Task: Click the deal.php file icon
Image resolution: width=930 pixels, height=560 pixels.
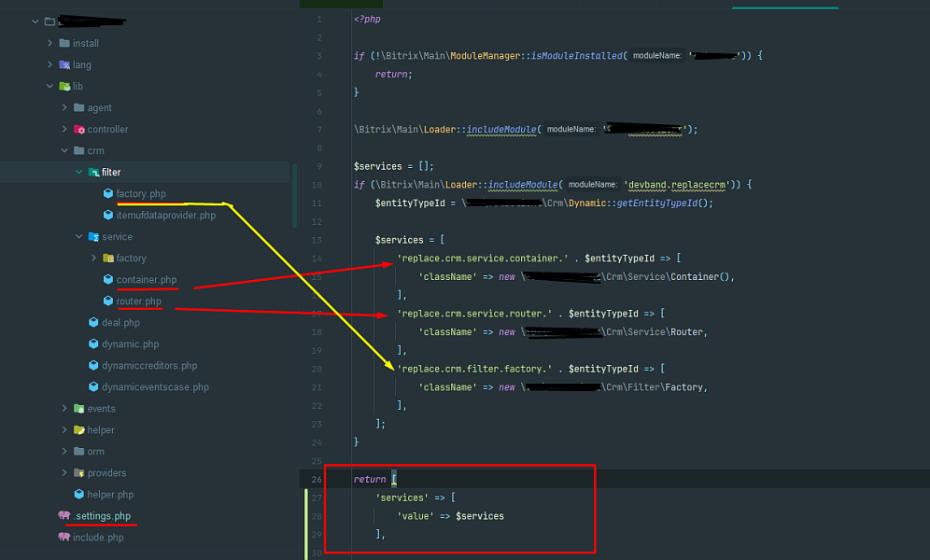Action: pos(93,322)
